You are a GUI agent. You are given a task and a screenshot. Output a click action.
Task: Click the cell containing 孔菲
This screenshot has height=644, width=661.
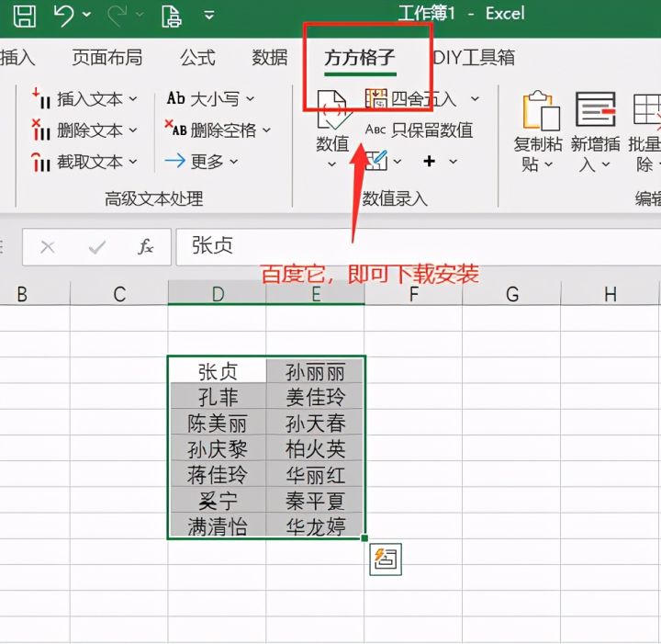coord(217,397)
